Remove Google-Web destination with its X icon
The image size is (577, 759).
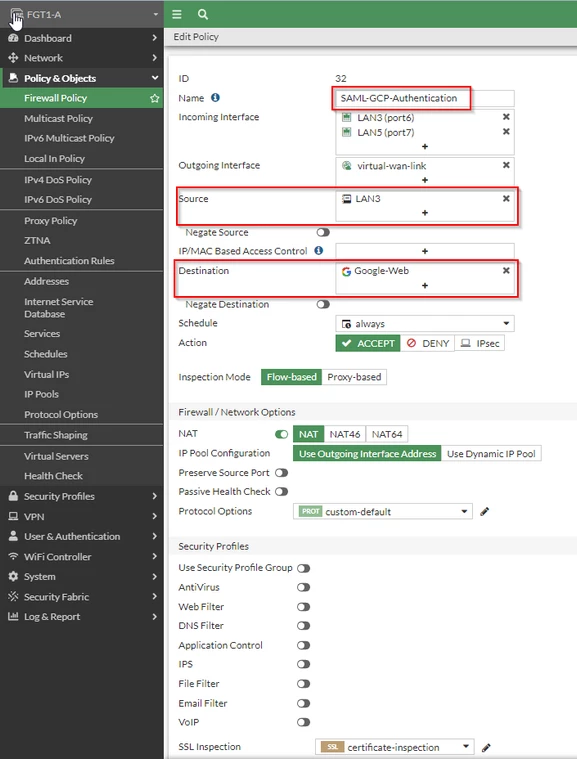point(506,271)
